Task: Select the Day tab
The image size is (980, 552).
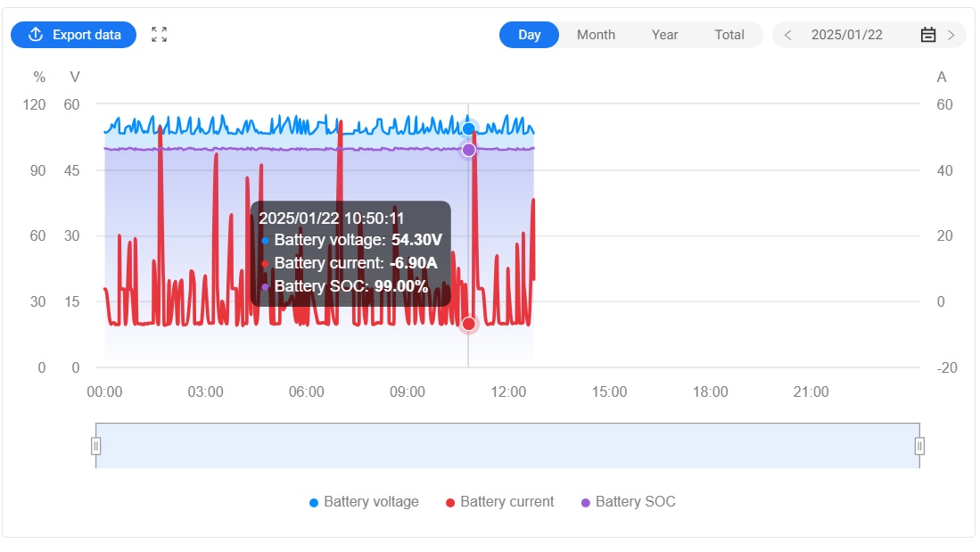Action: pyautogui.click(x=529, y=35)
